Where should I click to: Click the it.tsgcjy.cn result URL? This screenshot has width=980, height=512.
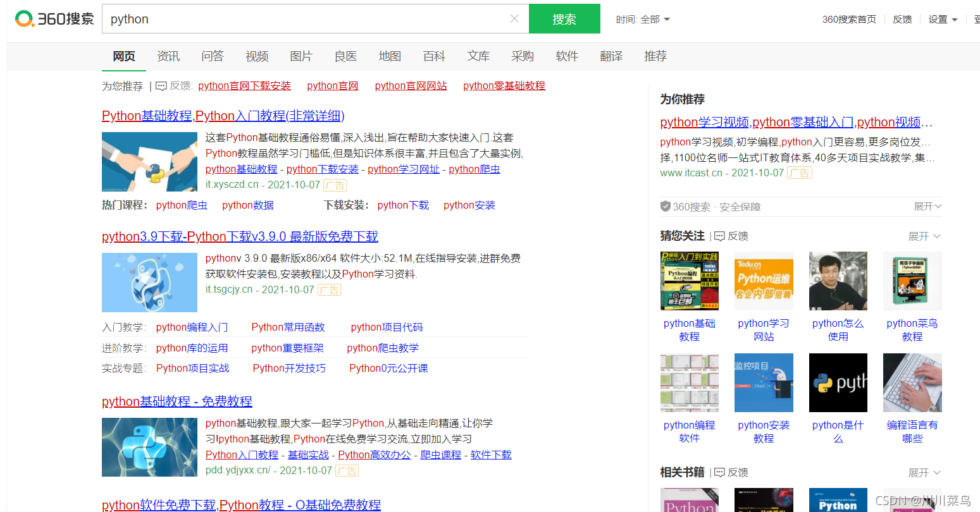tap(229, 290)
